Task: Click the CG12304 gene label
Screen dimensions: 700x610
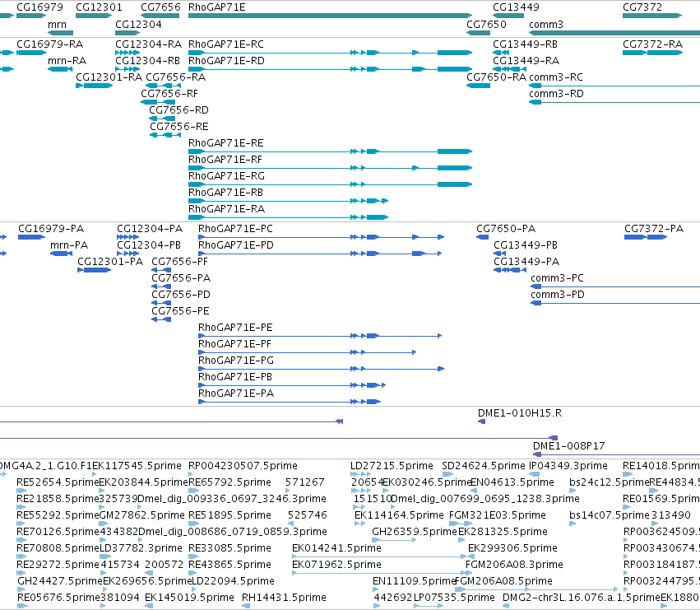Action: click(x=138, y=24)
